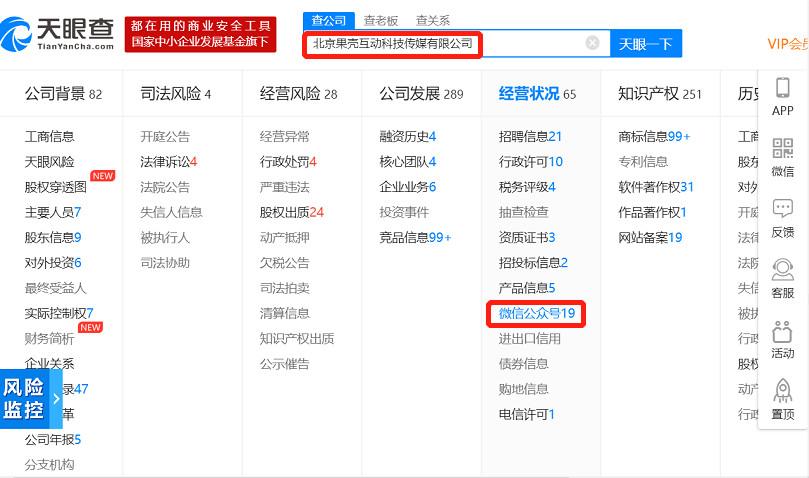This screenshot has width=809, height=478.
Task: Open 产品信息 5 link
Action: coord(527,288)
